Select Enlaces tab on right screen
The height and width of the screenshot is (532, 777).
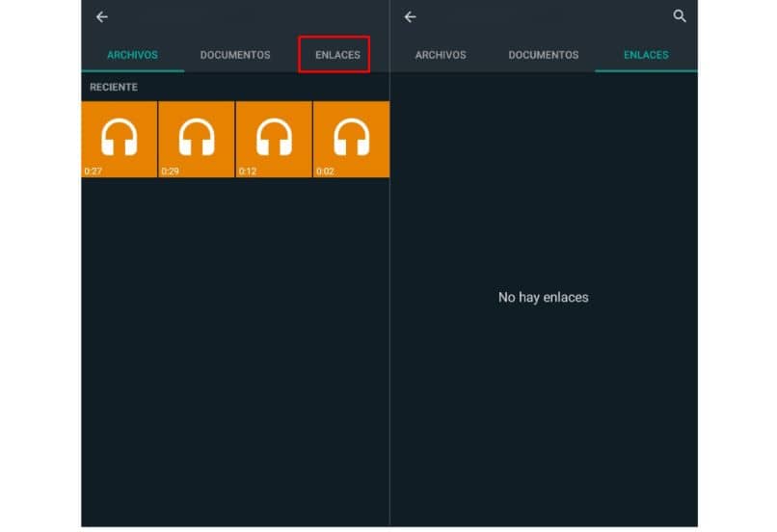(x=646, y=55)
